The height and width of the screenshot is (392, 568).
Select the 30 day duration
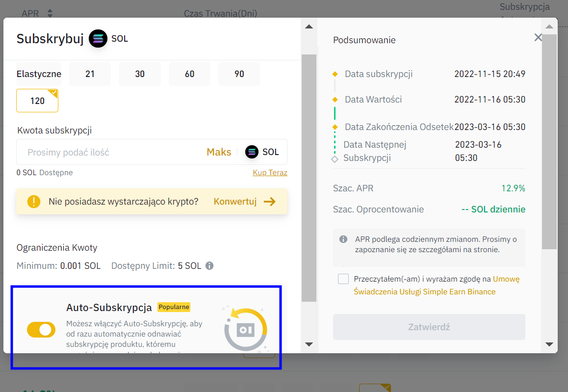tap(140, 74)
